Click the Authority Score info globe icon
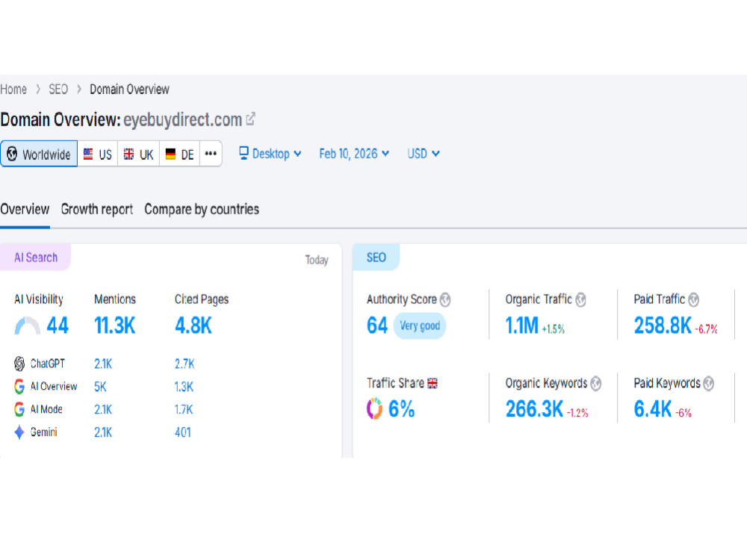This screenshot has width=747, height=560. tap(445, 299)
